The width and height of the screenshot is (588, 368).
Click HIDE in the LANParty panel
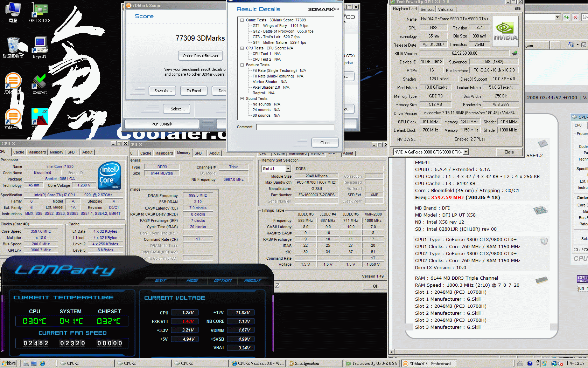pyautogui.click(x=192, y=280)
